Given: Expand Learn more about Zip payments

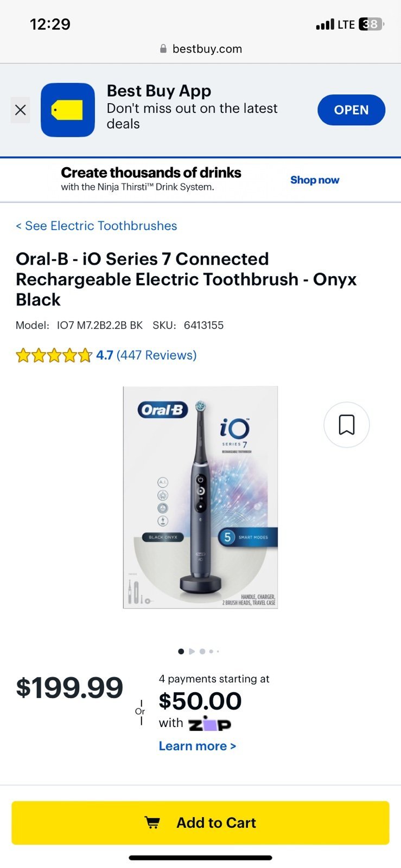Looking at the screenshot, I should pos(198,746).
